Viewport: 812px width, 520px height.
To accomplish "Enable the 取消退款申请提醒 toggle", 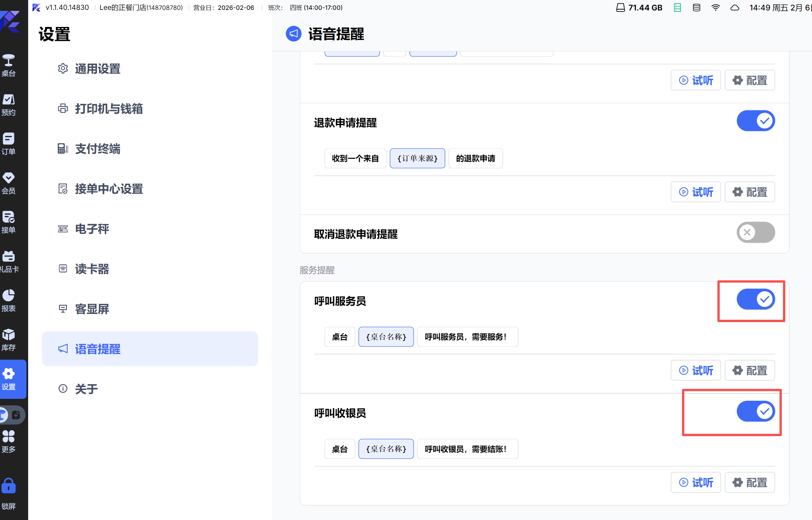I will (755, 232).
